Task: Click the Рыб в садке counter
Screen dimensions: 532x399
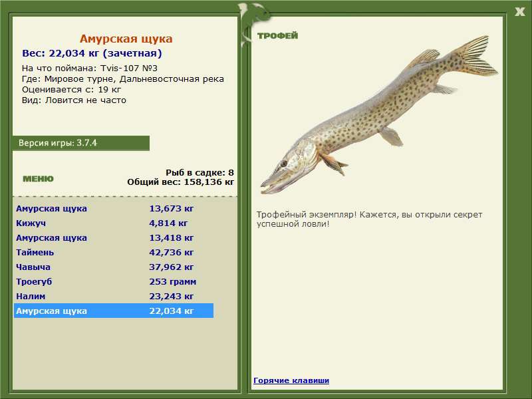Action: (x=199, y=172)
